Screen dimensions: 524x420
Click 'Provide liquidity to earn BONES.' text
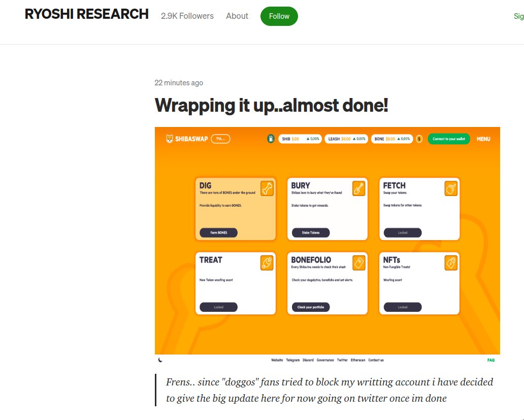(220, 206)
